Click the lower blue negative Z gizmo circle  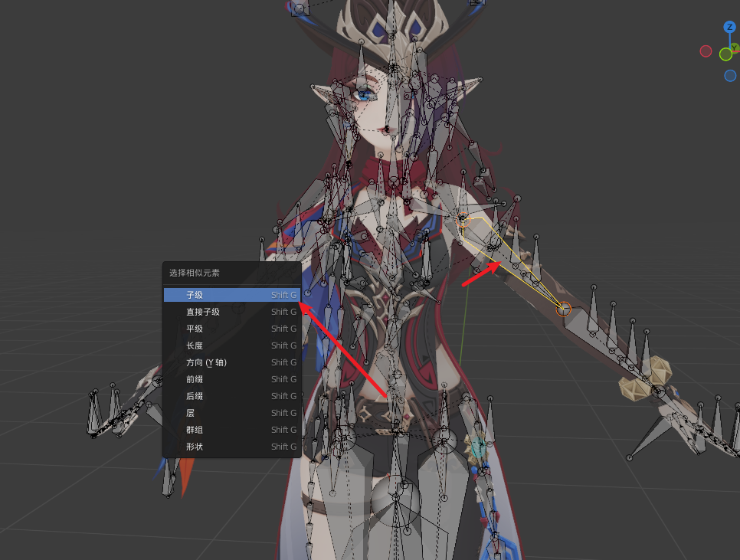pyautogui.click(x=730, y=76)
